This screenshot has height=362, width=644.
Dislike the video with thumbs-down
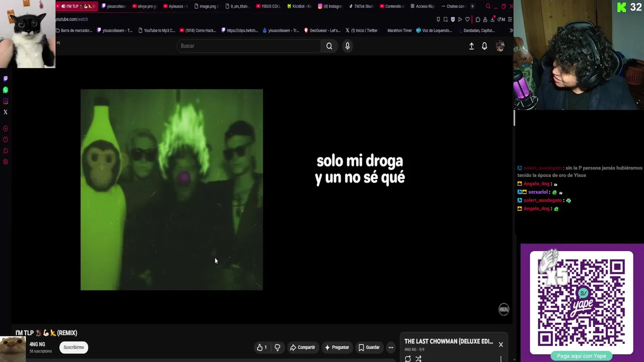pos(277,347)
